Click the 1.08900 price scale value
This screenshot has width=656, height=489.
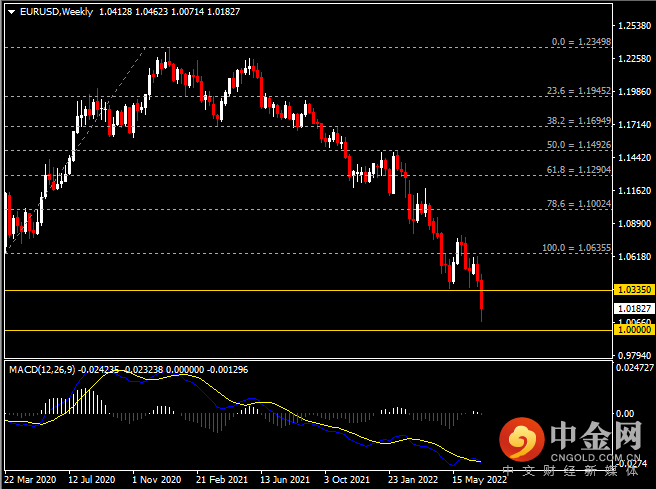[x=635, y=224]
